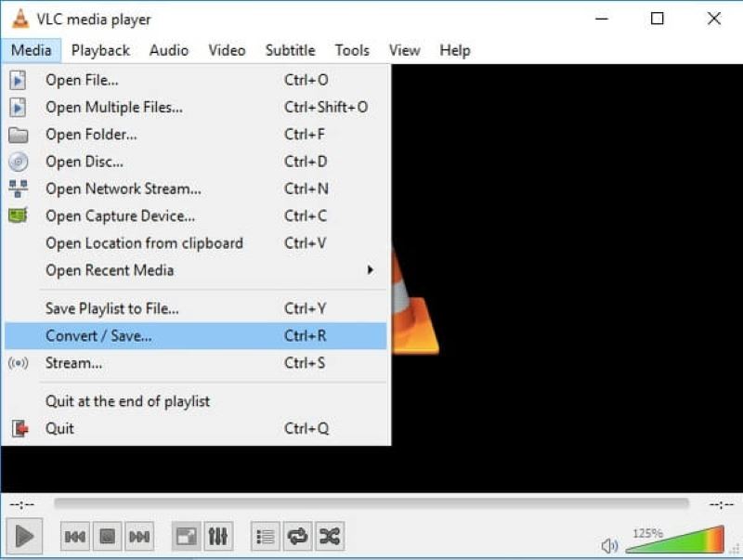Show the playlist view
Image resolution: width=743 pixels, height=560 pixels.
[264, 536]
